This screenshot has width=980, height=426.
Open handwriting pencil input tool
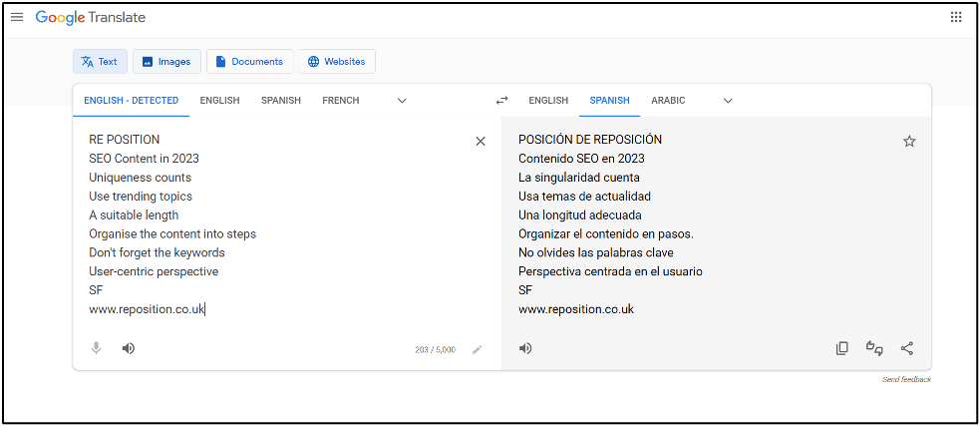(477, 350)
